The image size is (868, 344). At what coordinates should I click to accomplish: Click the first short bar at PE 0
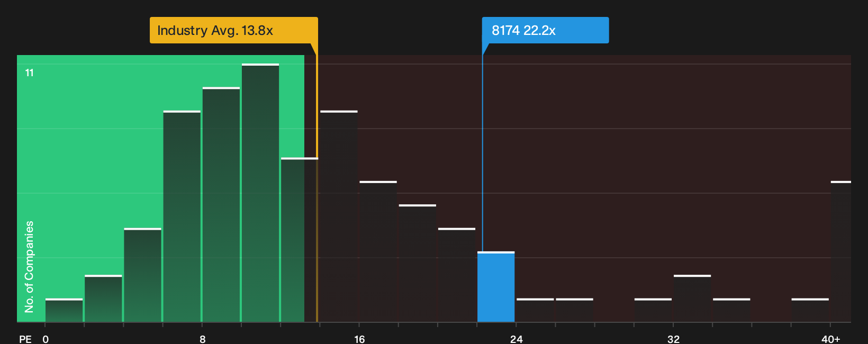(x=64, y=310)
